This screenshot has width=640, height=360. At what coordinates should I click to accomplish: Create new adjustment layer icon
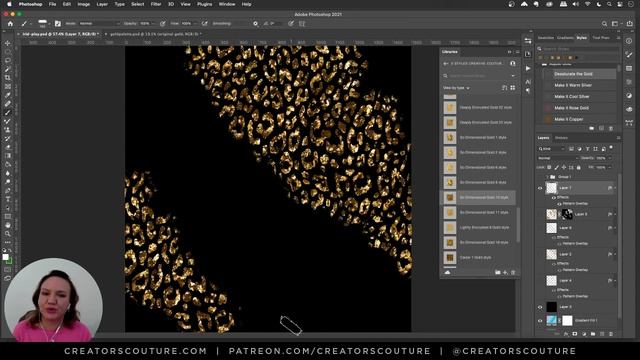click(584, 334)
